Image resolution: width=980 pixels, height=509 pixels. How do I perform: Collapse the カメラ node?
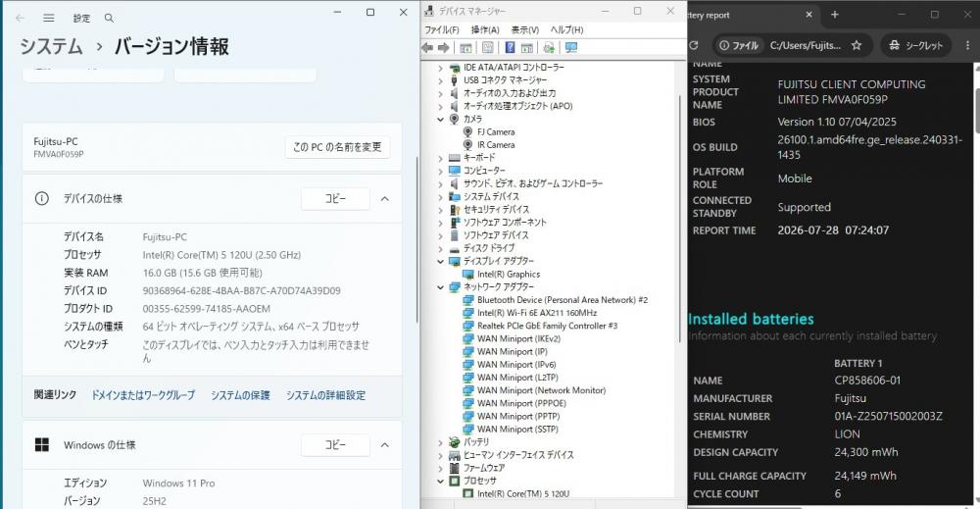(x=440, y=119)
